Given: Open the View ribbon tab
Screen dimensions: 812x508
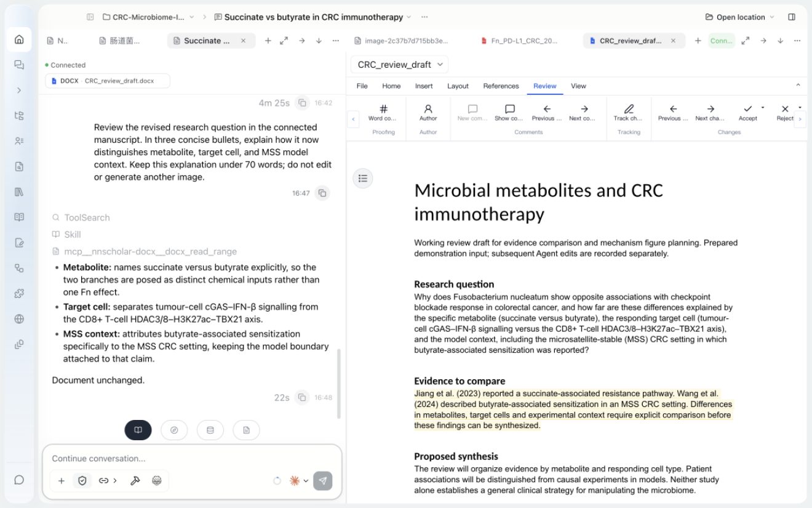Looking at the screenshot, I should tap(578, 86).
